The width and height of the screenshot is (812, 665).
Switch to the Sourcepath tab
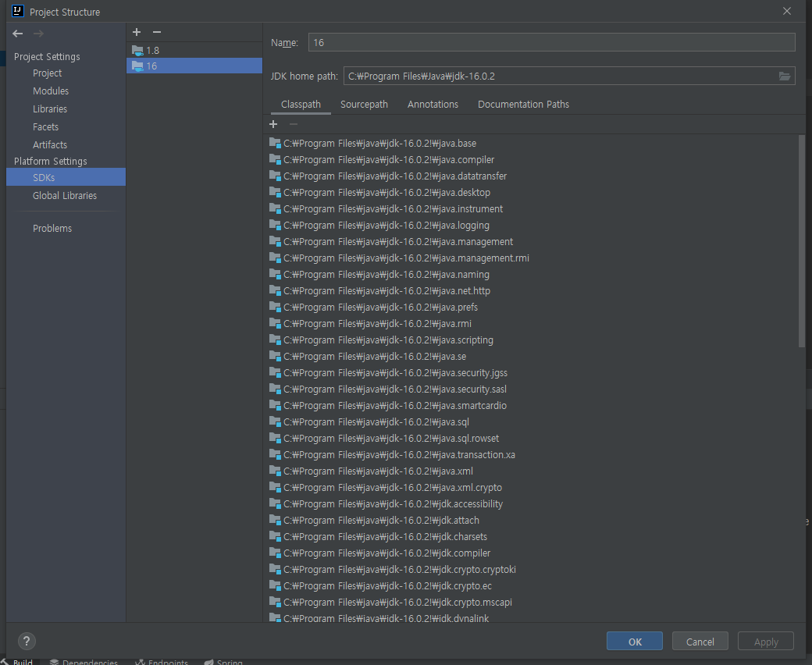point(364,104)
